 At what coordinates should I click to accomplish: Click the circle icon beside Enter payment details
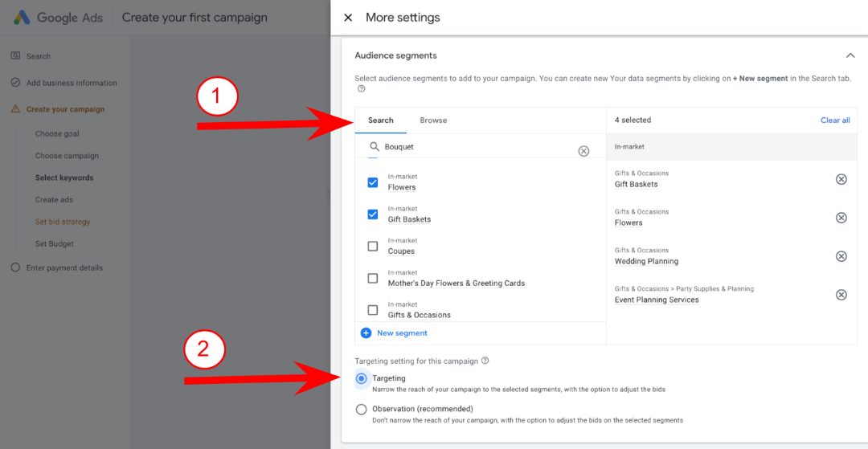(x=15, y=267)
